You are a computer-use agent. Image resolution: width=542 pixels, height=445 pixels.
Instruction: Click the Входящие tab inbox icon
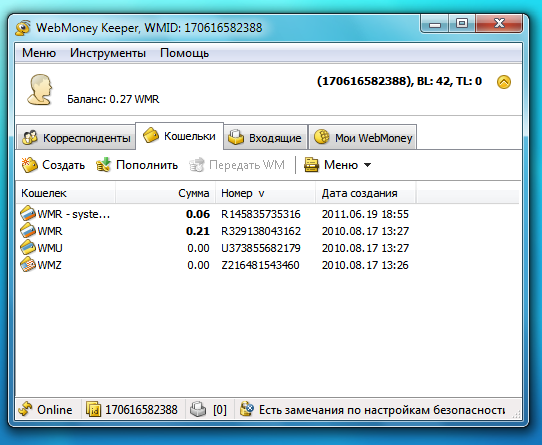(x=236, y=137)
